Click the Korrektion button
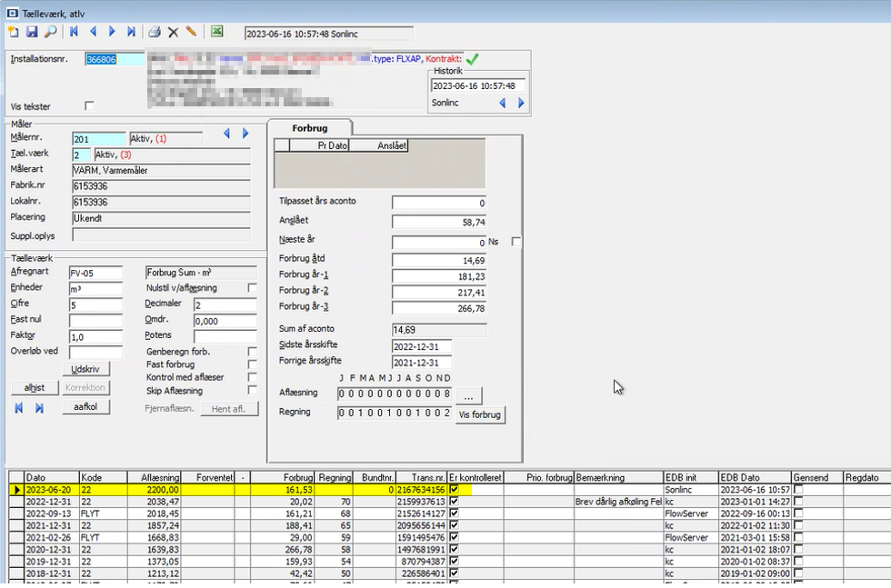This screenshot has height=588, width=891. coord(85,387)
